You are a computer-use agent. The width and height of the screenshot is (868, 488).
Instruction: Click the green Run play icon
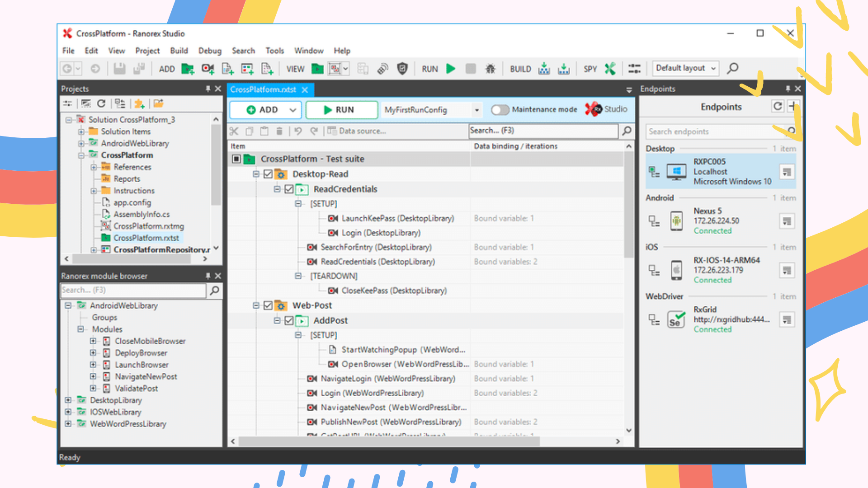click(x=451, y=69)
